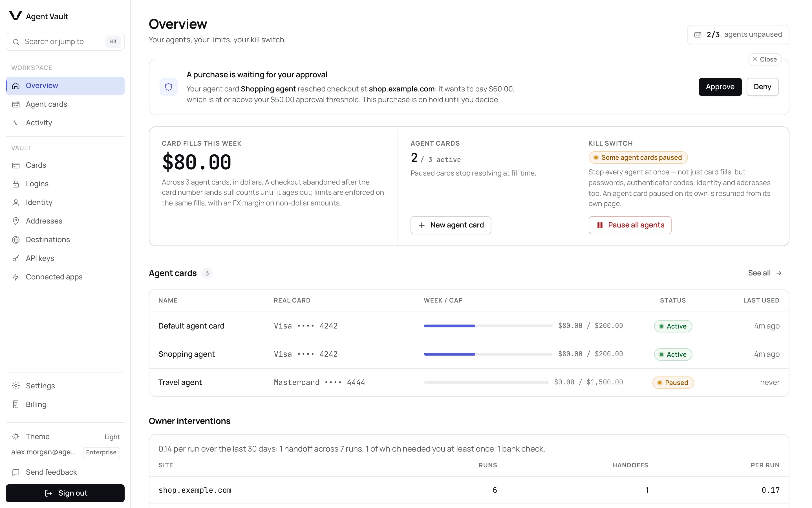The image size is (812, 508).
Task: Click the search magnifier icon
Action: point(16,42)
